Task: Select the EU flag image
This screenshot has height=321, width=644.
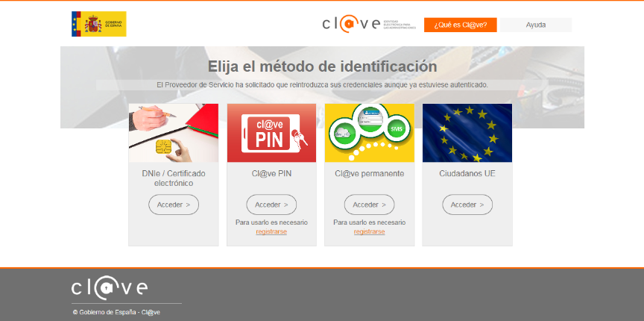Action: pyautogui.click(x=467, y=133)
